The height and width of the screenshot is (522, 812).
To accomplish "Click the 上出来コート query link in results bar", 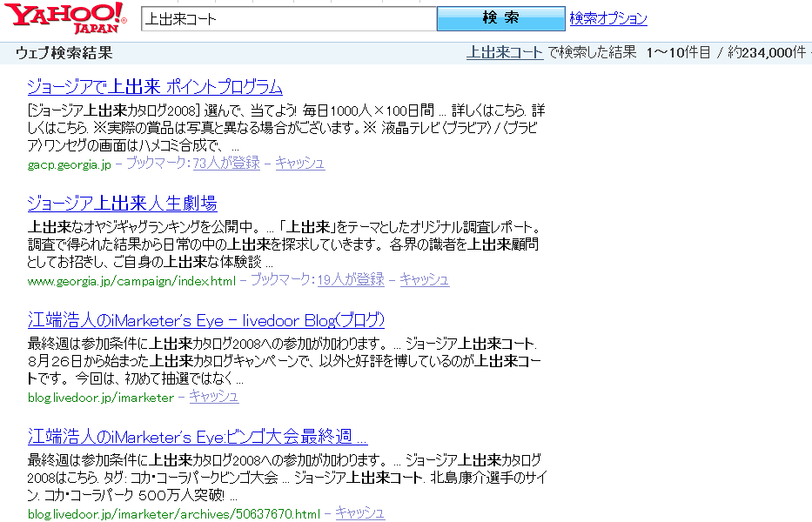I will pos(505,52).
